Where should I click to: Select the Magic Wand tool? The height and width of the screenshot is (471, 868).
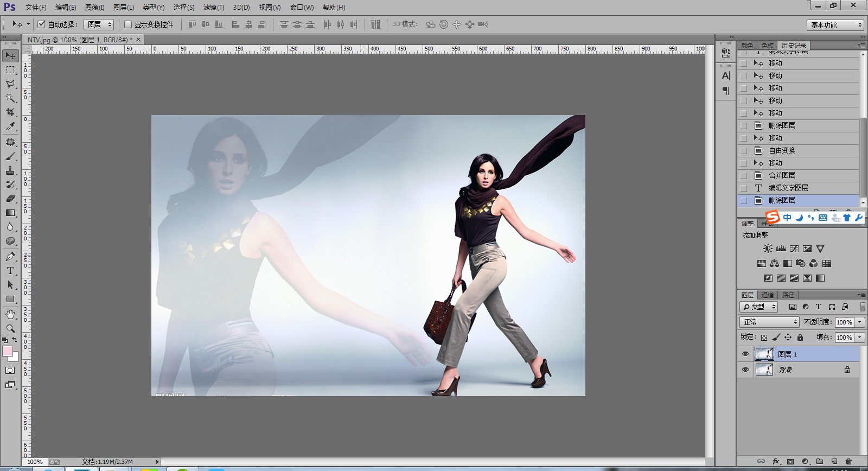[x=10, y=98]
